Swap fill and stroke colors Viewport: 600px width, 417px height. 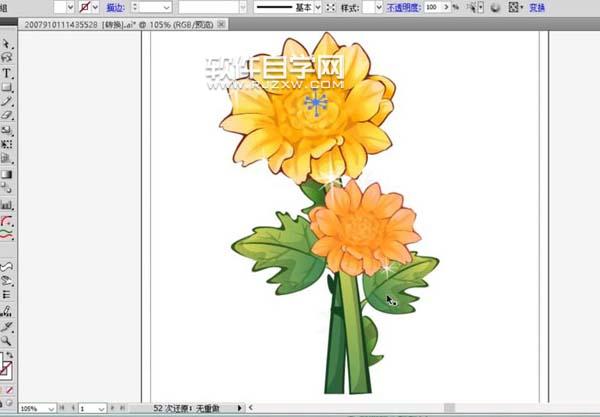point(10,355)
